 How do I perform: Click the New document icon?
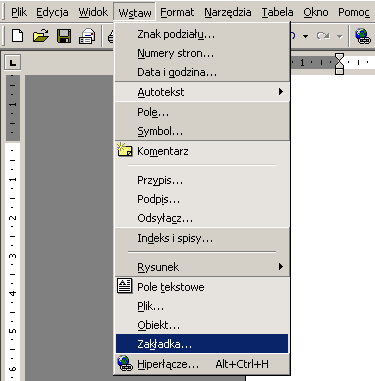[x=17, y=36]
